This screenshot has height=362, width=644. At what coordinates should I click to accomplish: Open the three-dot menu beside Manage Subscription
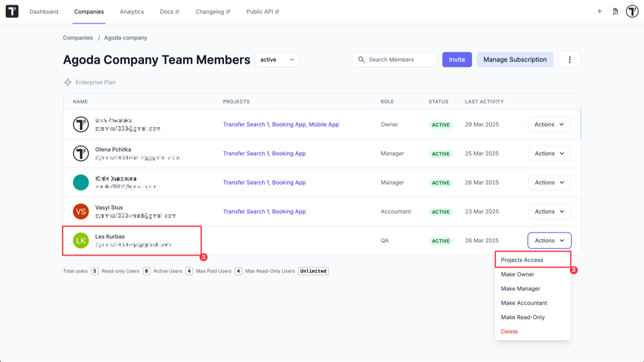click(570, 59)
